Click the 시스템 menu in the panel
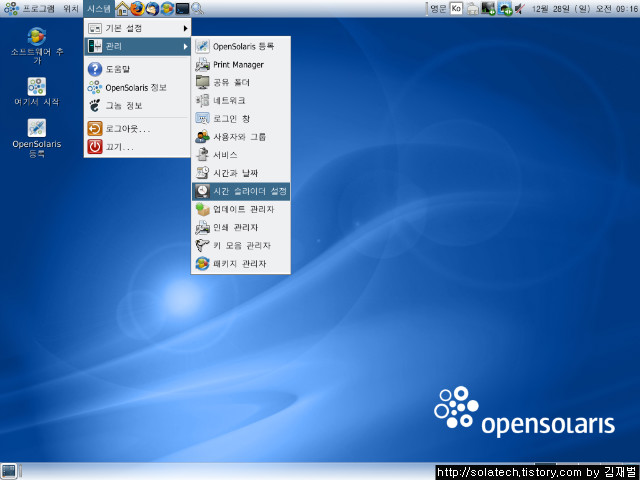Viewport: 640px width, 480px height. point(99,9)
